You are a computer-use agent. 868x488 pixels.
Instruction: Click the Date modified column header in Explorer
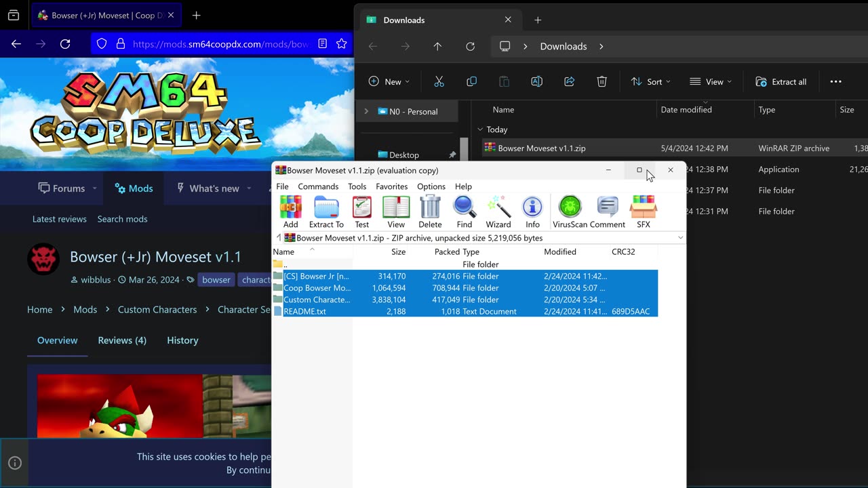686,109
